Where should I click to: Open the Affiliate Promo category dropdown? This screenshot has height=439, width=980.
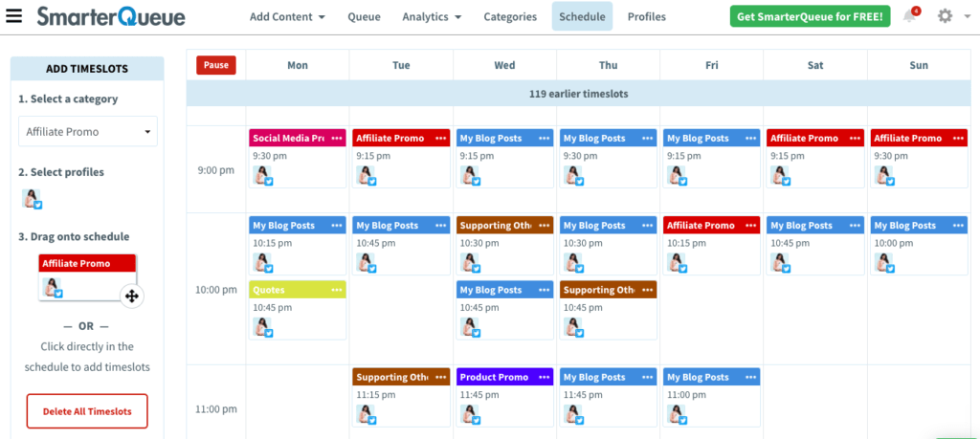pyautogui.click(x=88, y=132)
